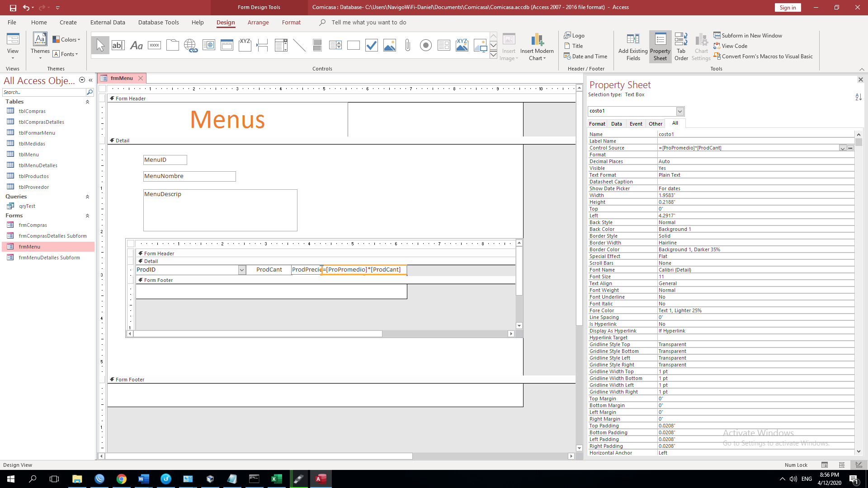Click the Save icon in quick access toolbar

13,8
